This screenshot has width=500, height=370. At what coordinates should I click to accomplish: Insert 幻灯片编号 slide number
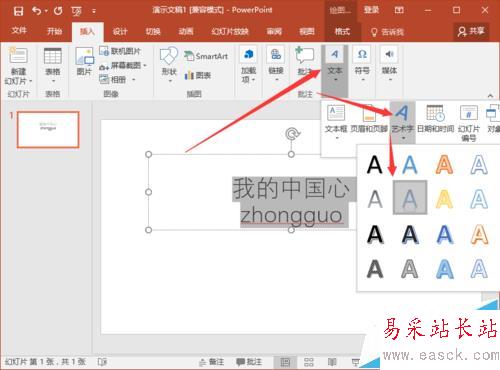pyautogui.click(x=469, y=123)
